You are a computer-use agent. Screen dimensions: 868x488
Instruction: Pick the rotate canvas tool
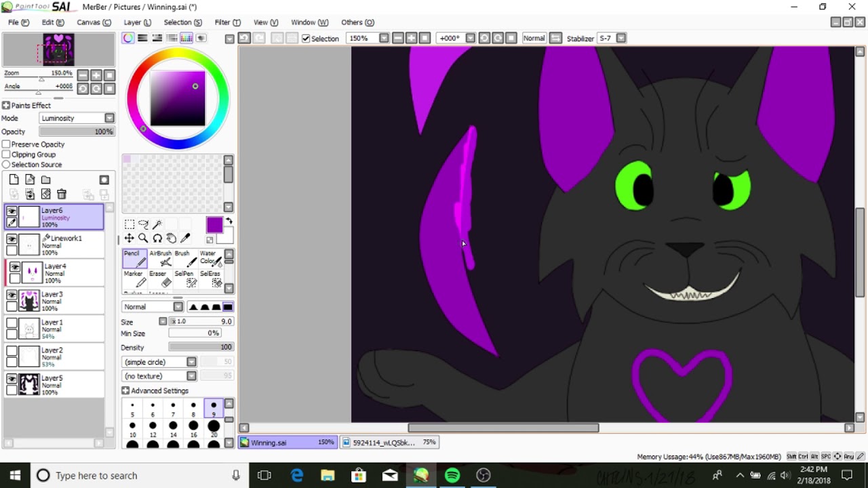click(x=157, y=238)
